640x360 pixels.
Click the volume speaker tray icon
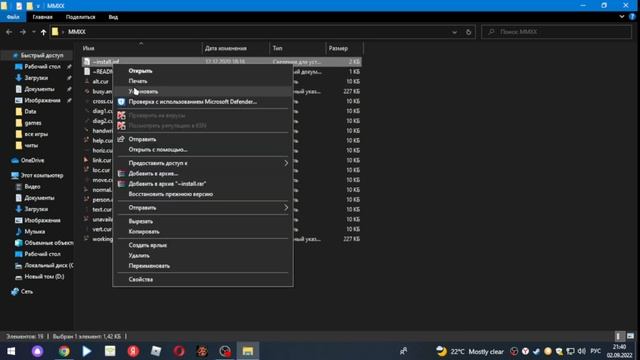pyautogui.click(x=582, y=351)
